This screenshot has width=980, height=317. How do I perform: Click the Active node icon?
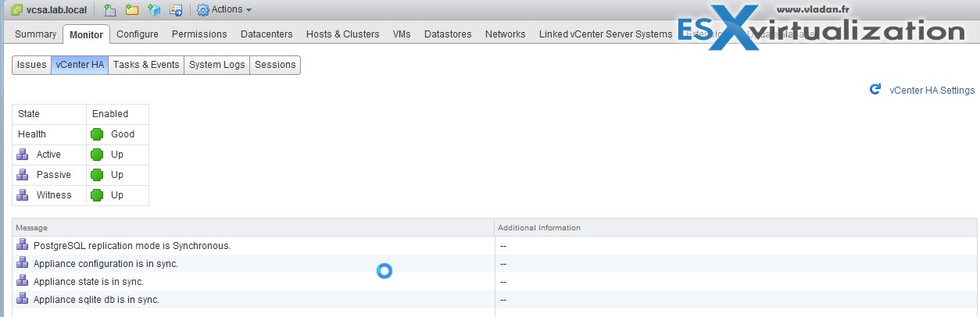coord(23,155)
